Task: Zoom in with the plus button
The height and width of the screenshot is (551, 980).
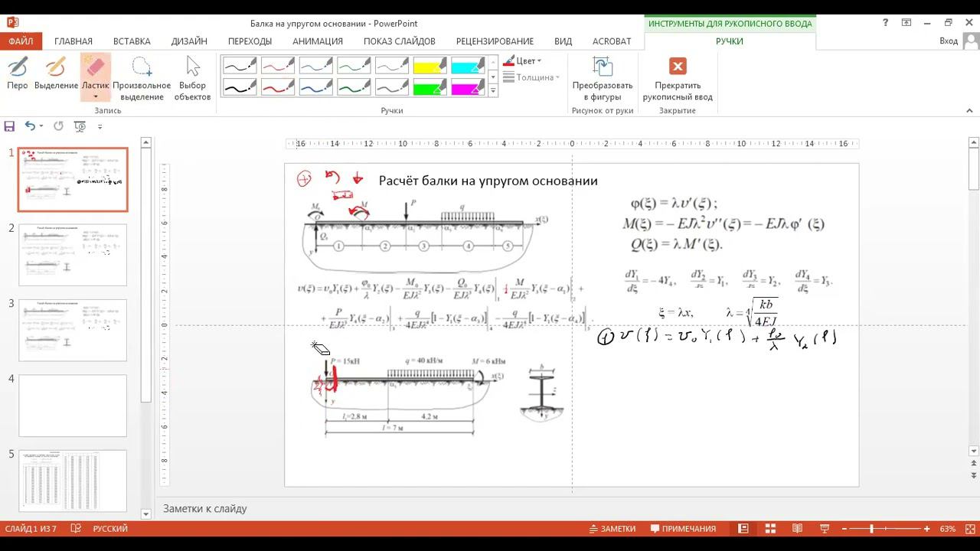Action: pyautogui.click(x=927, y=529)
